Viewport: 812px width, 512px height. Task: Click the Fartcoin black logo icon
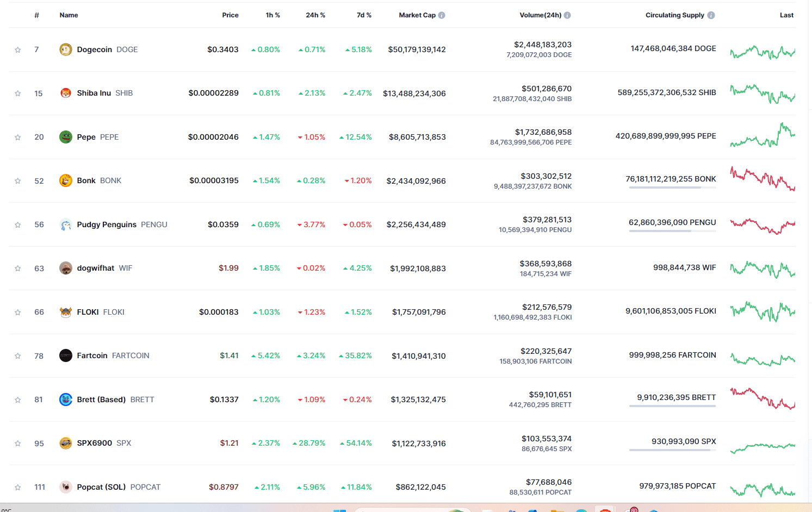click(65, 355)
